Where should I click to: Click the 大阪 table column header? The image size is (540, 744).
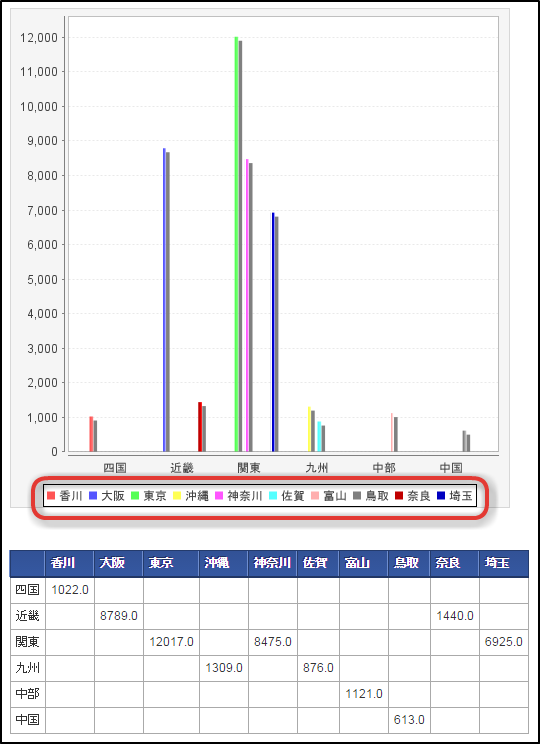118,563
